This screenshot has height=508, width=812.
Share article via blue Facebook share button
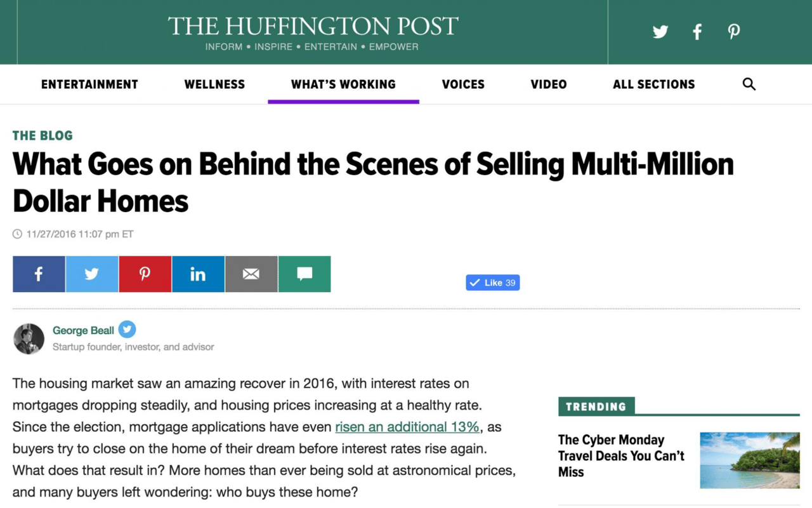pos(39,274)
